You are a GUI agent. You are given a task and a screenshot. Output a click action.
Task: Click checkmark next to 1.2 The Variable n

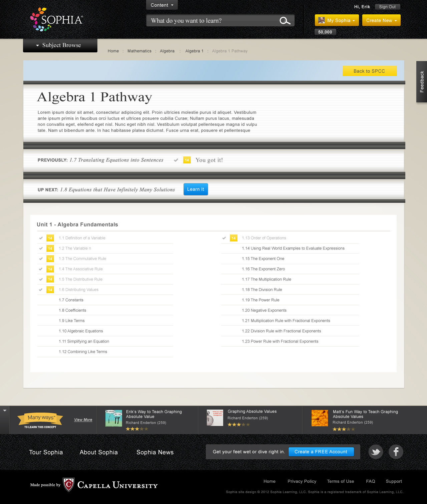41,248
